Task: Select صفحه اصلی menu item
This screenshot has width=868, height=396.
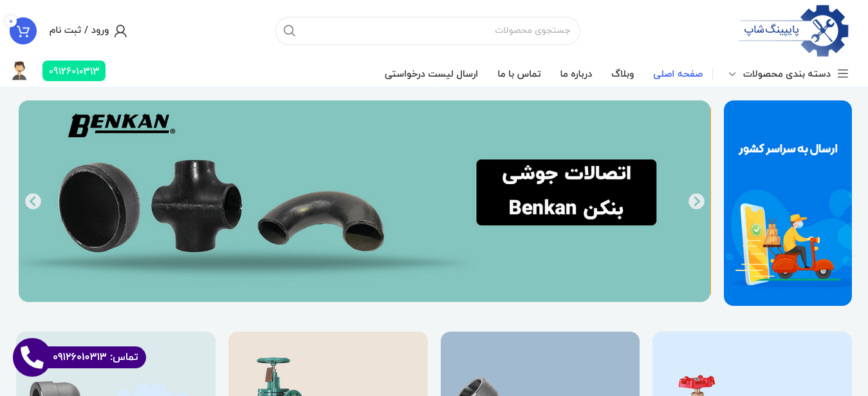Action: tap(678, 73)
